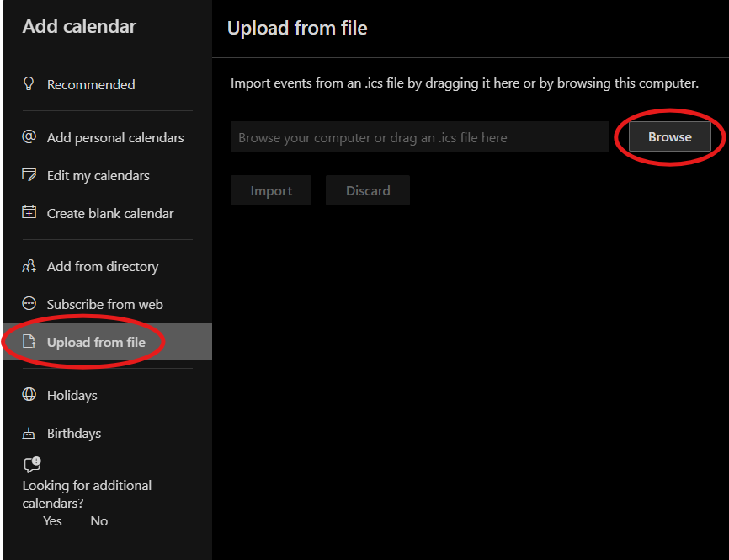This screenshot has width=729, height=560.
Task: Click the Holidays globe icon
Action: pyautogui.click(x=29, y=395)
